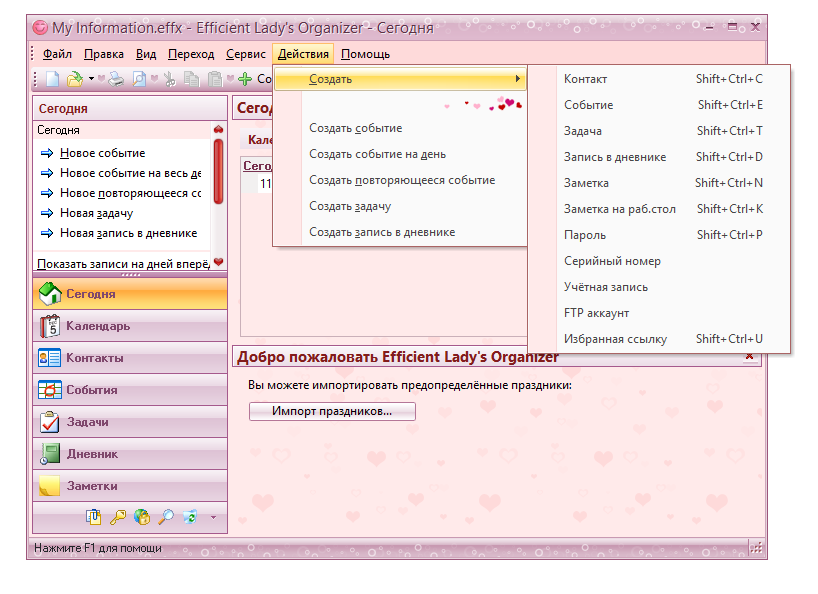Open the Календарь navigation pane
The width and height of the screenshot is (818, 594).
[x=130, y=326]
